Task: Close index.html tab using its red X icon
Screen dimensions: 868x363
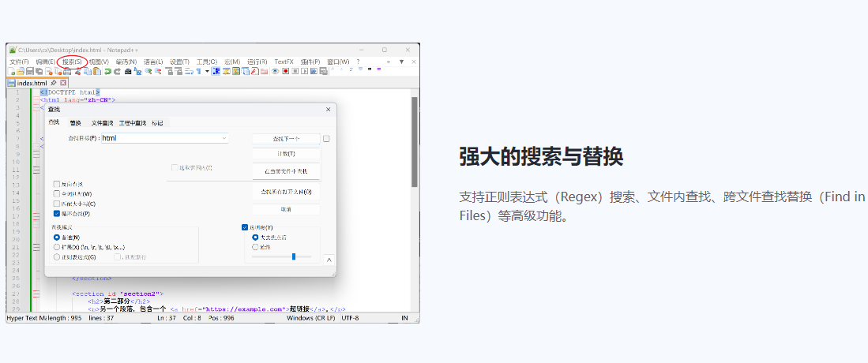Action: [x=63, y=83]
